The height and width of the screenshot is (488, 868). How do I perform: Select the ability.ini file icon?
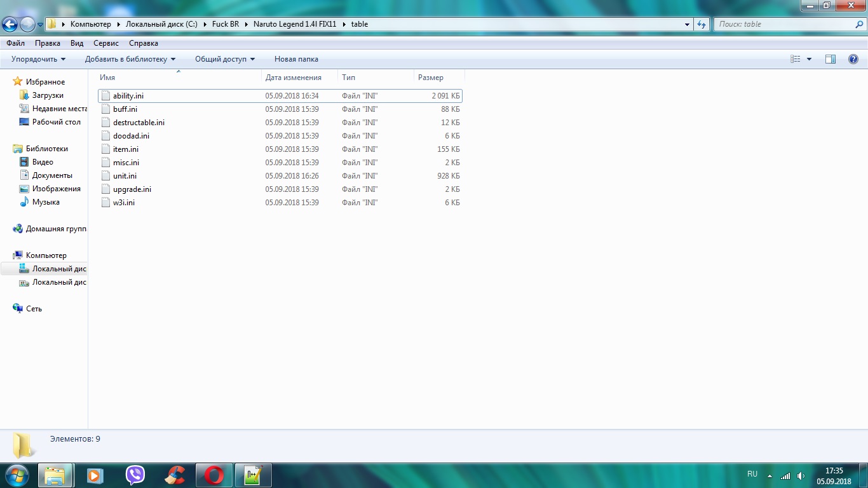(105, 96)
